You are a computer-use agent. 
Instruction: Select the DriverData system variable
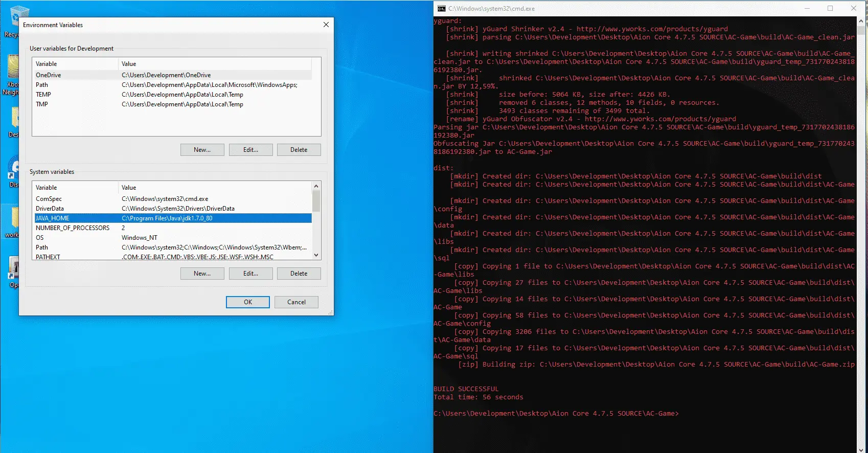click(x=173, y=209)
